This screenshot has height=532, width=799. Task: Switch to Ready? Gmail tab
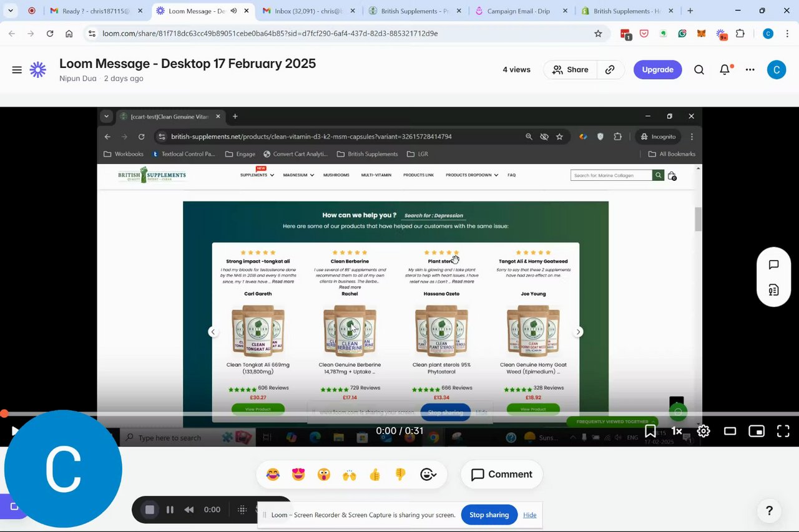coord(97,11)
